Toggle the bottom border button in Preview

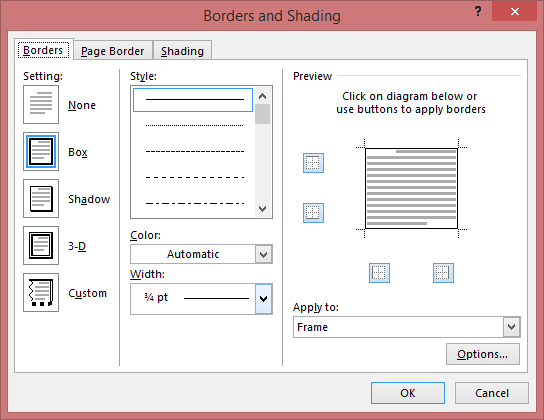point(313,213)
